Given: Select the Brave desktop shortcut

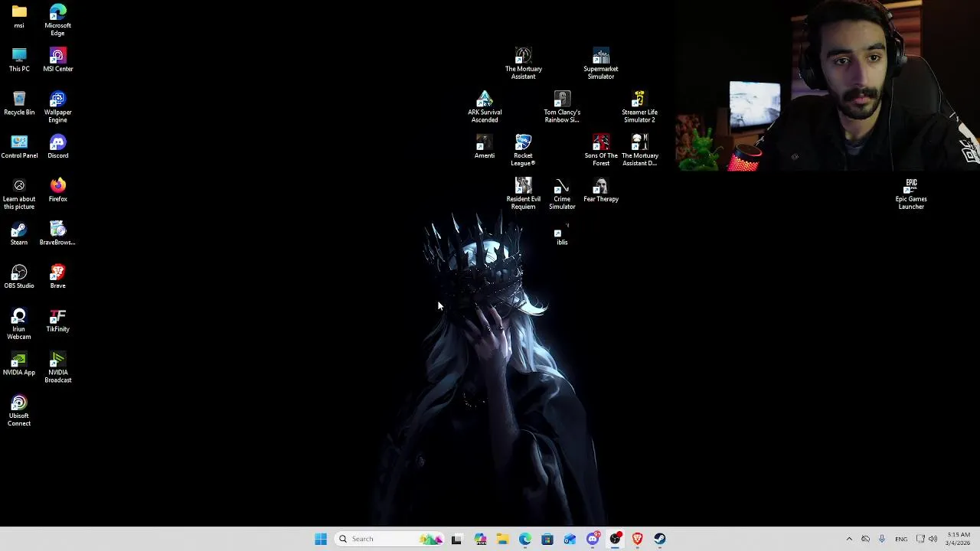Looking at the screenshot, I should pyautogui.click(x=57, y=277).
